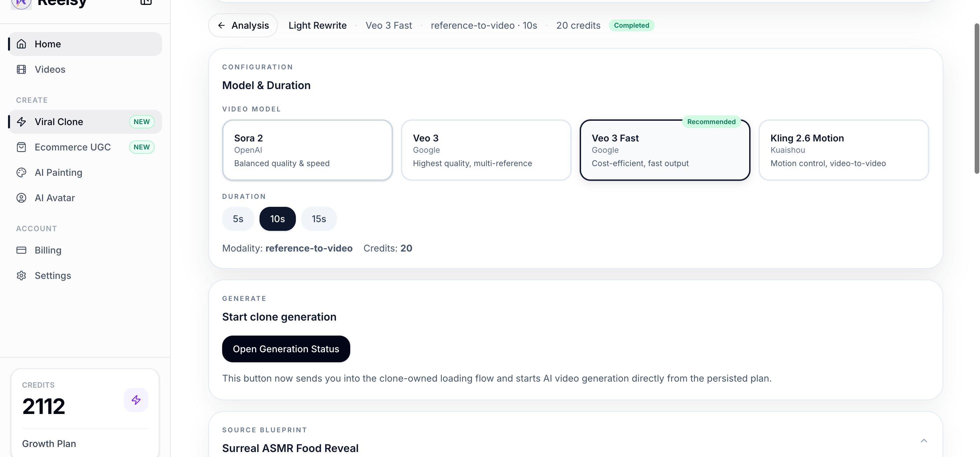Collapse the Surreal ASMR Food Reveal blueprint

point(924,440)
